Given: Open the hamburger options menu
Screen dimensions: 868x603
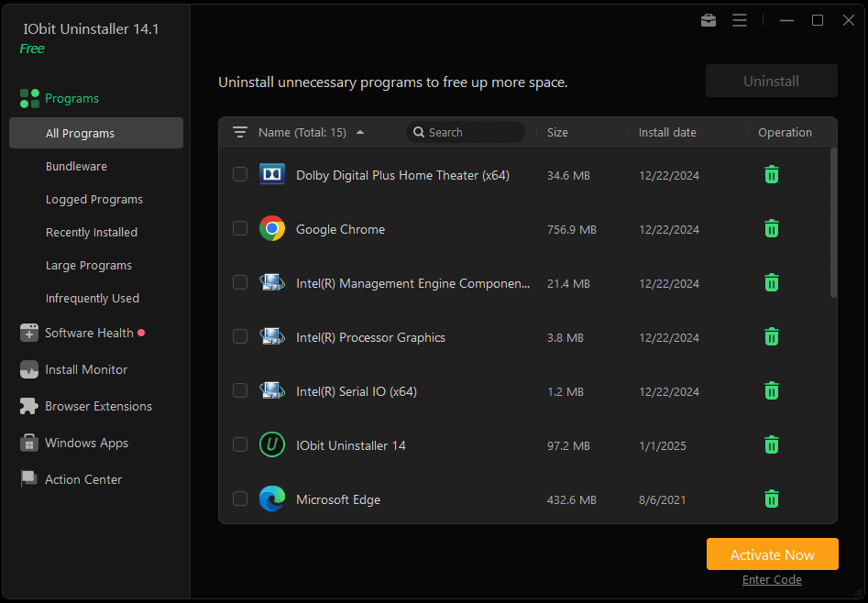Looking at the screenshot, I should [740, 20].
